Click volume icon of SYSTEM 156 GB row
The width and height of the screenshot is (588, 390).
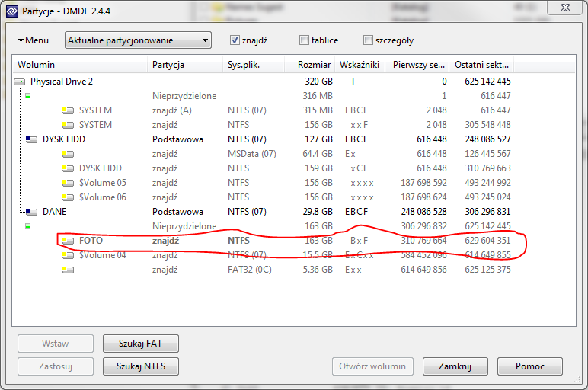pos(68,125)
